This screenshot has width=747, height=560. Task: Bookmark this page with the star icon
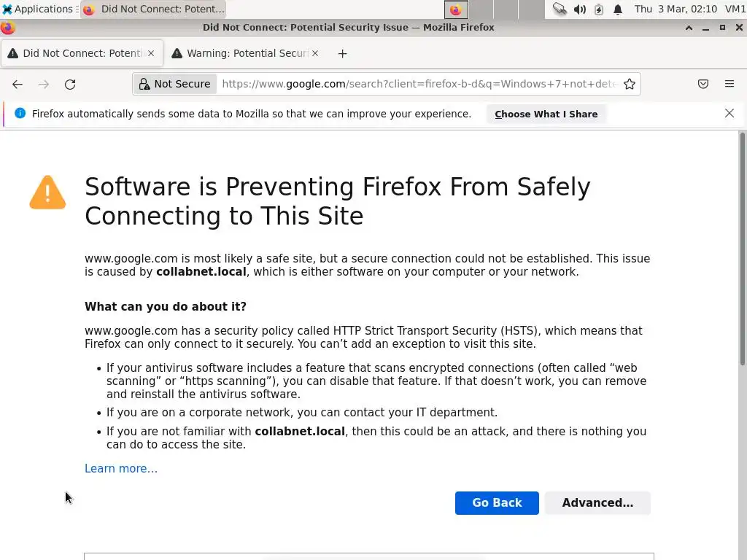click(630, 84)
